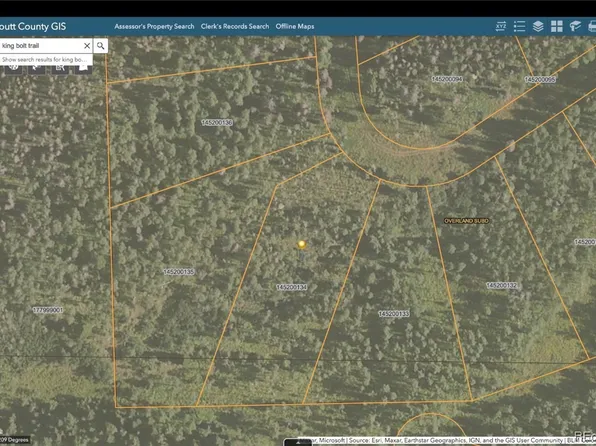Open the layer list stack icon
Image resolution: width=596 pixels, height=446 pixels.
tap(538, 26)
